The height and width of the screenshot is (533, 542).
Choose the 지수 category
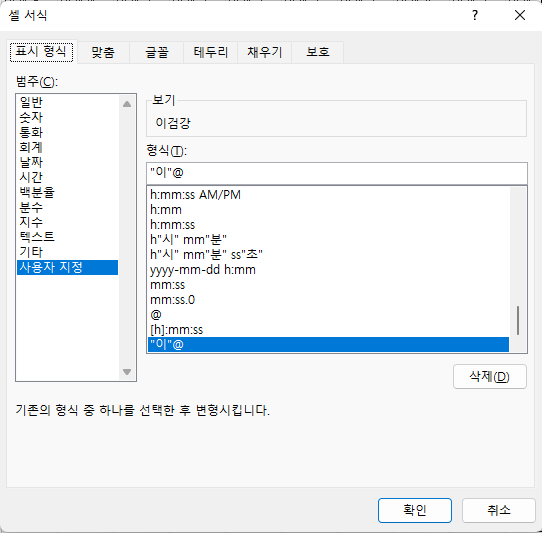[67, 222]
